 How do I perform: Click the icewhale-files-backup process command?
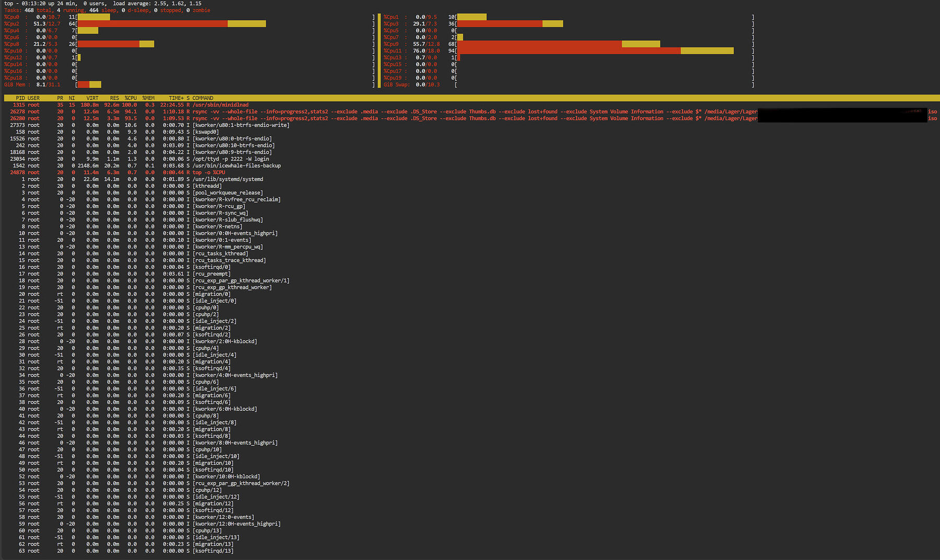click(237, 166)
